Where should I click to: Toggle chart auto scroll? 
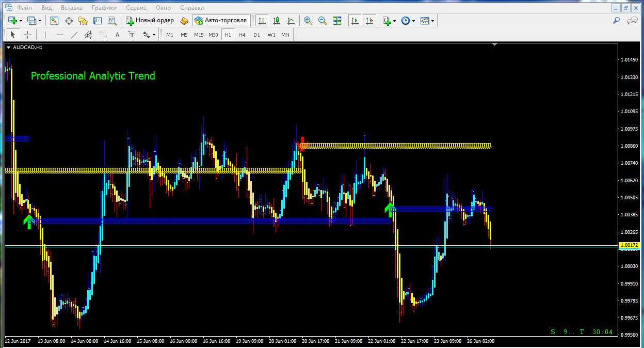(355, 21)
